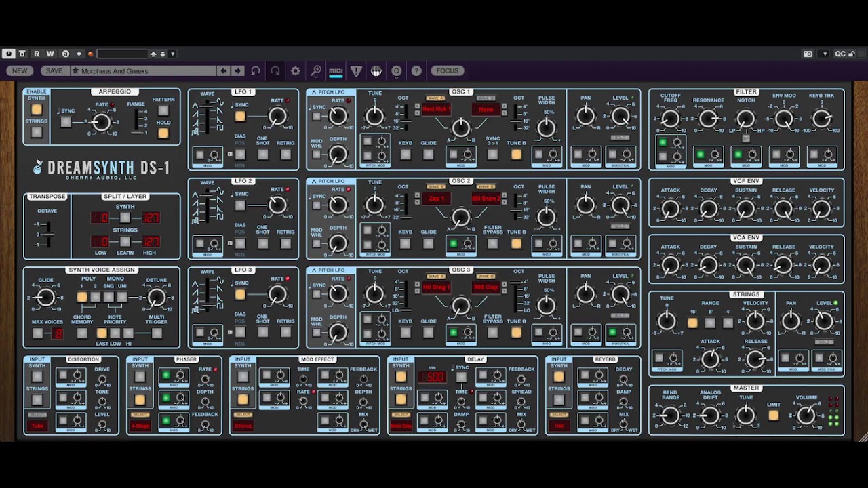868x488 pixels.
Task: Click the host camera snapshot icon
Action: pos(808,54)
